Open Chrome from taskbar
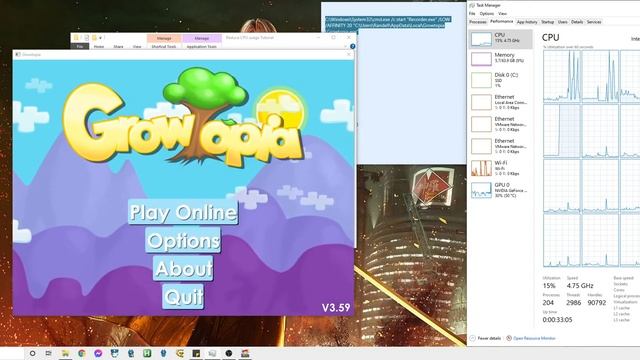Image resolution: width=640 pixels, height=360 pixels. click(x=82, y=353)
